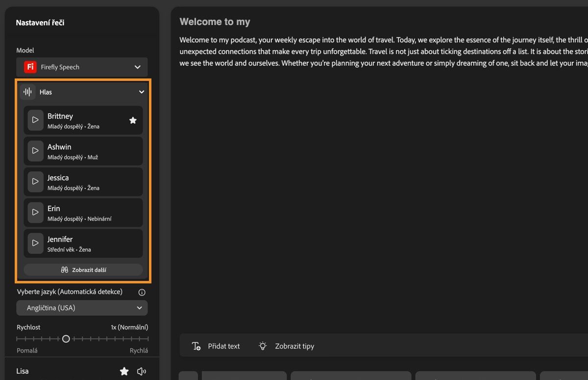The width and height of the screenshot is (588, 380).
Task: Play the Ashwin voice preview
Action: point(35,151)
